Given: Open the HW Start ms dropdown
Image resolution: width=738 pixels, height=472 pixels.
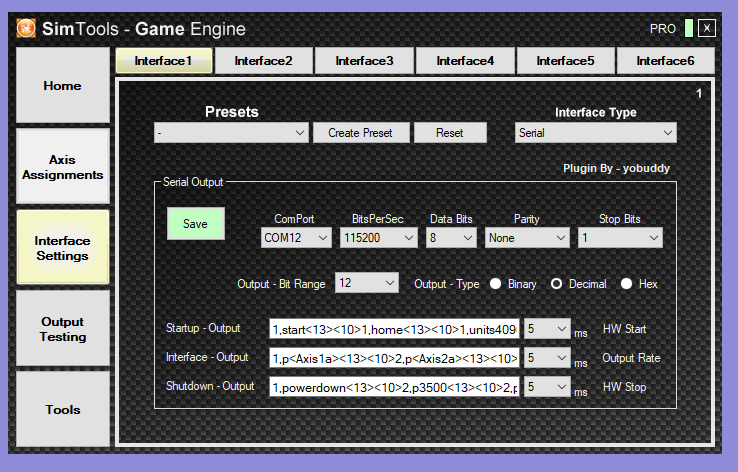Looking at the screenshot, I should tap(547, 328).
